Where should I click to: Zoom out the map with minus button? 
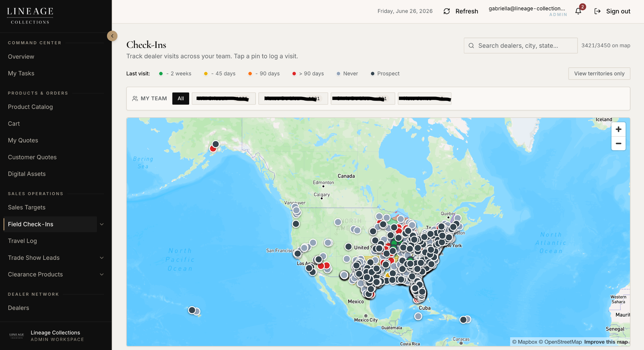(x=619, y=143)
